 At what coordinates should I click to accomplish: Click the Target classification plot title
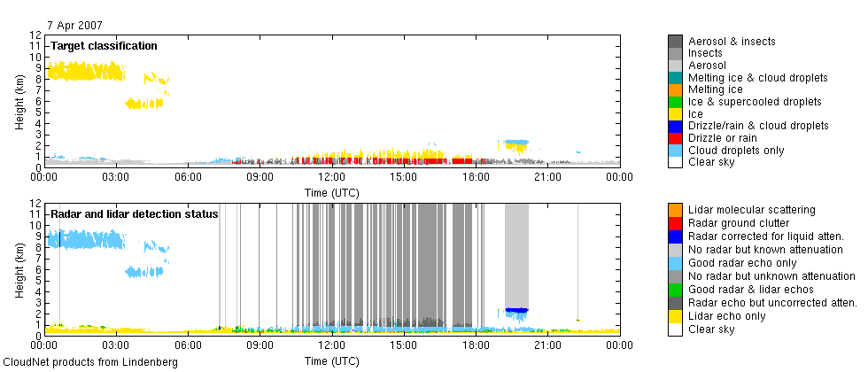coord(104,46)
